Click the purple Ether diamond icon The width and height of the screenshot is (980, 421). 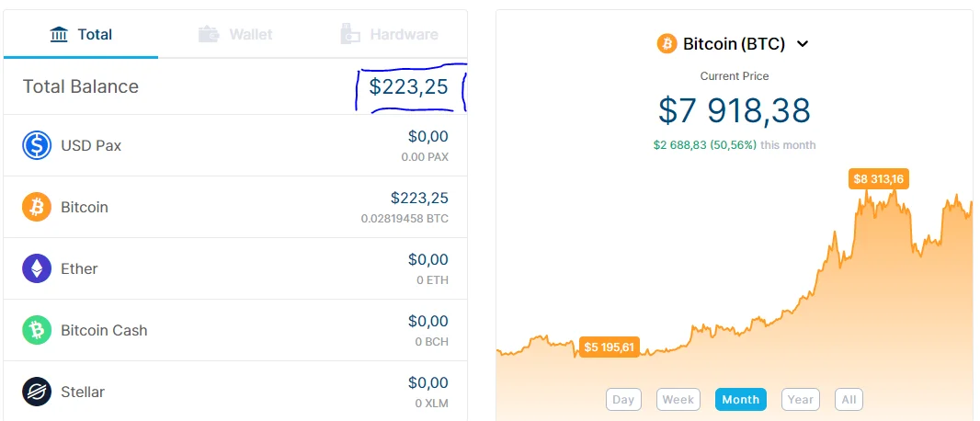coord(37,268)
